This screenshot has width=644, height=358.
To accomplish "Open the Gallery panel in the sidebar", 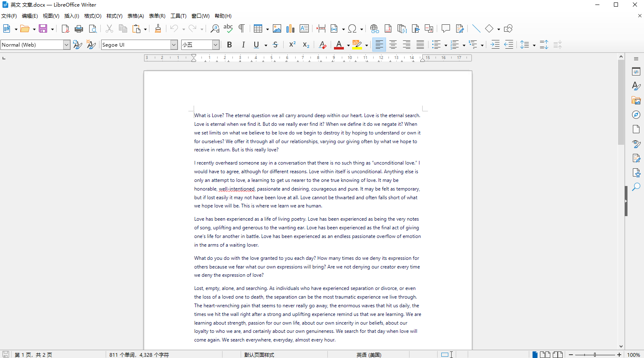I will click(x=636, y=100).
